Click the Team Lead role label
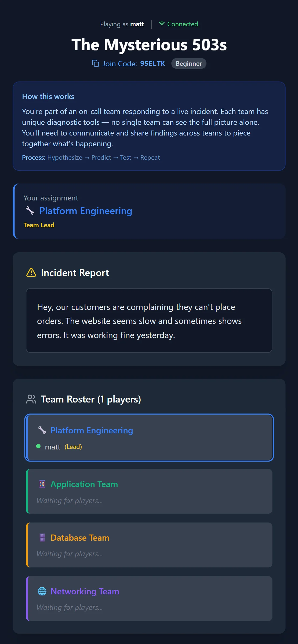The image size is (298, 644). (x=39, y=225)
